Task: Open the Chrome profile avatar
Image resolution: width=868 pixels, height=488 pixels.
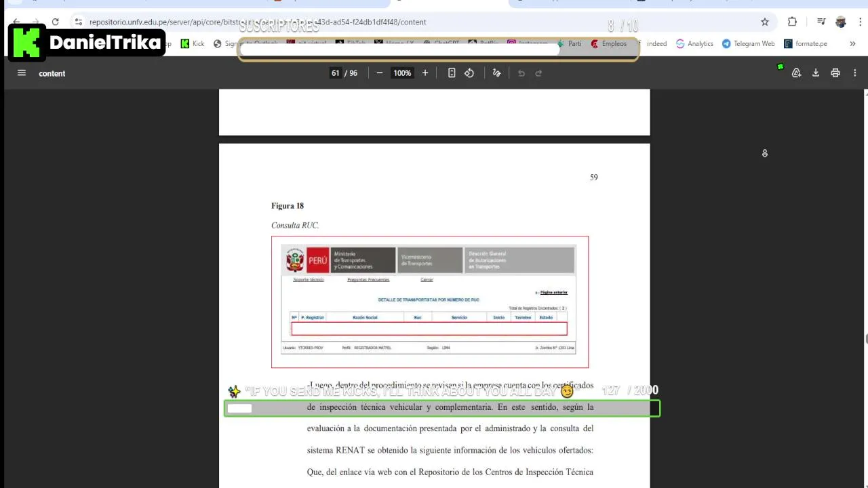Action: coord(841,22)
